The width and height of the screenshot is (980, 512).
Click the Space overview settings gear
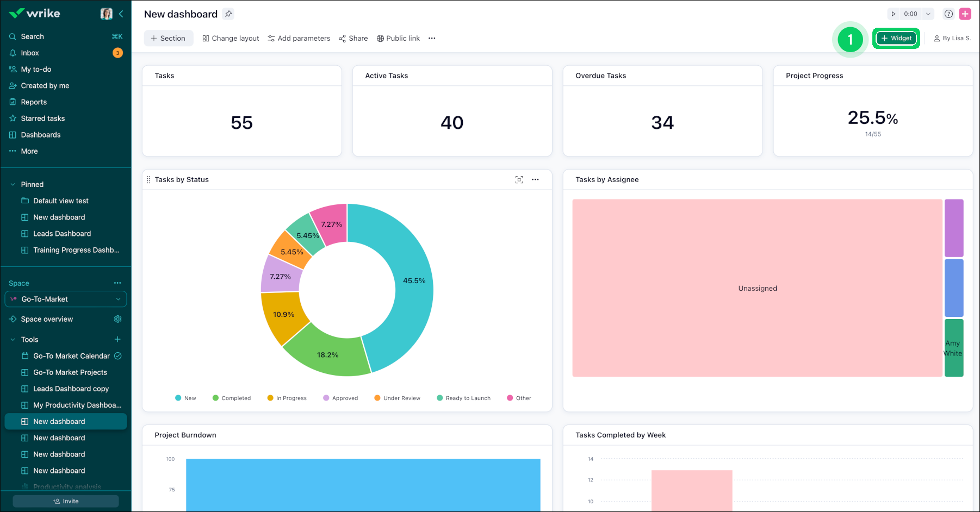click(x=118, y=319)
